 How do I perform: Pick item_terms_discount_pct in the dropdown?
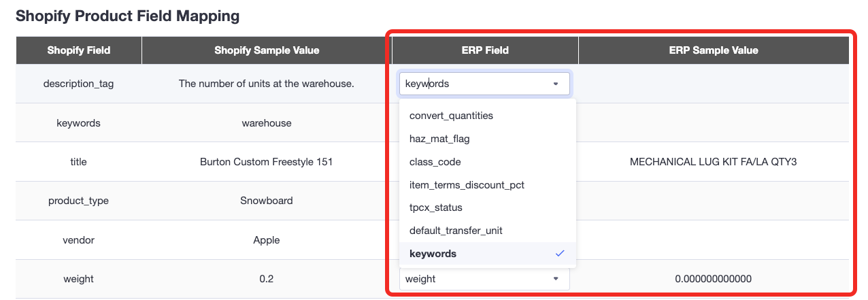pyautogui.click(x=488, y=185)
